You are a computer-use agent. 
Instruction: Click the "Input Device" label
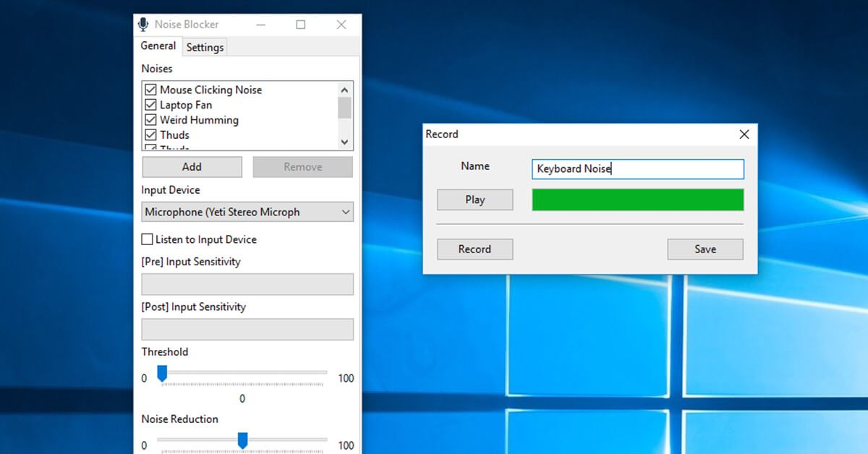click(171, 190)
